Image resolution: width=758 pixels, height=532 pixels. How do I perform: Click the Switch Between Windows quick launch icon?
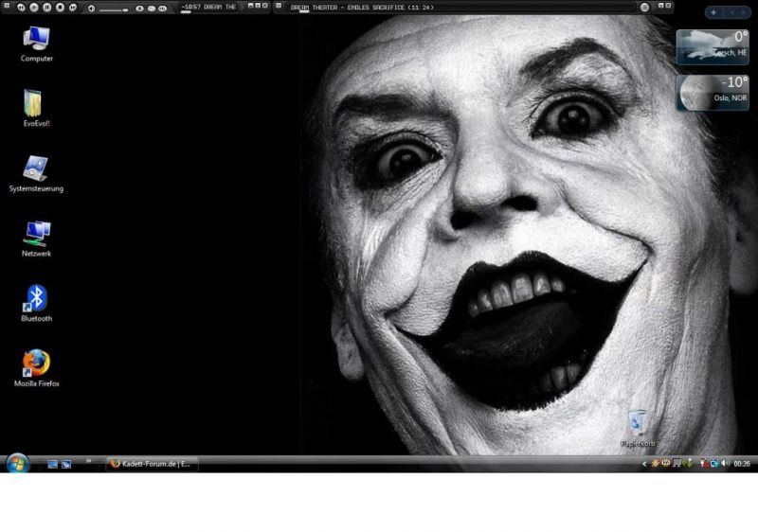coord(65,464)
